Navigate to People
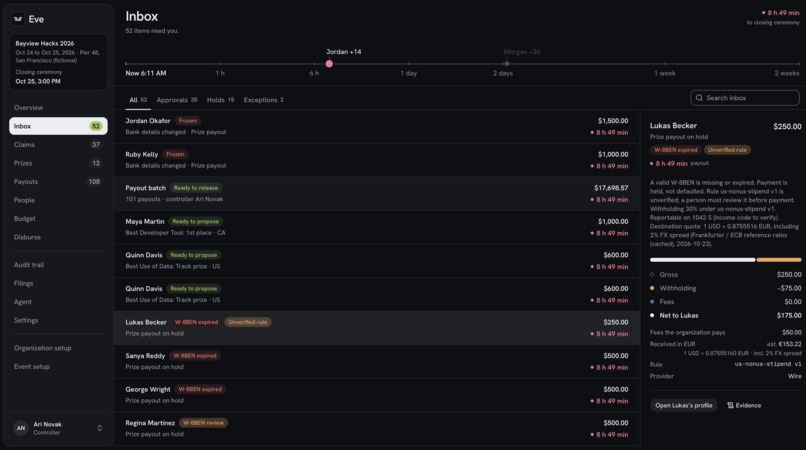The image size is (806, 450). click(x=58, y=200)
